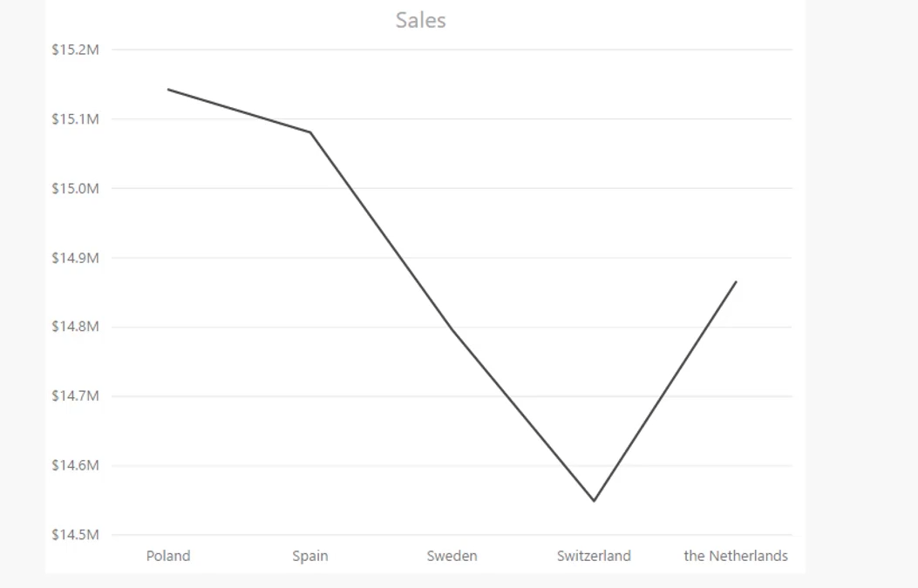Click the $14.9M y-axis label
Viewport: 918px width, 588px height.
tap(76, 258)
